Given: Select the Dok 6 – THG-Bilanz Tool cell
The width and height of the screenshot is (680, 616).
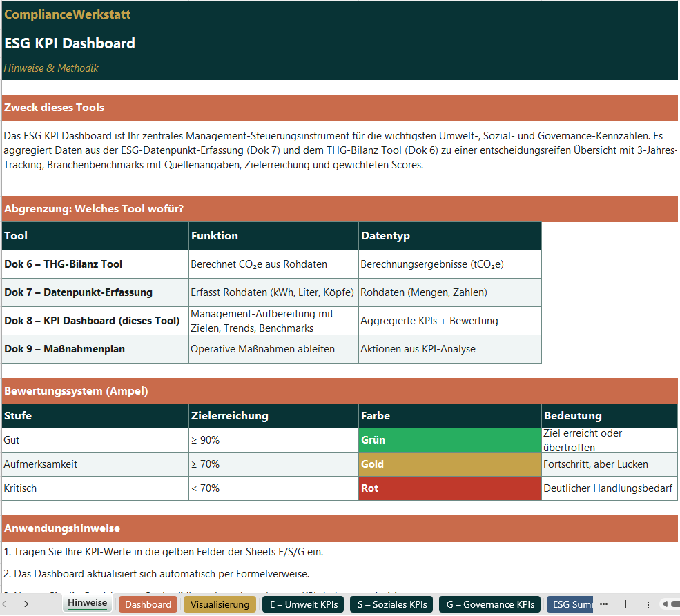Looking at the screenshot, I should point(93,264).
